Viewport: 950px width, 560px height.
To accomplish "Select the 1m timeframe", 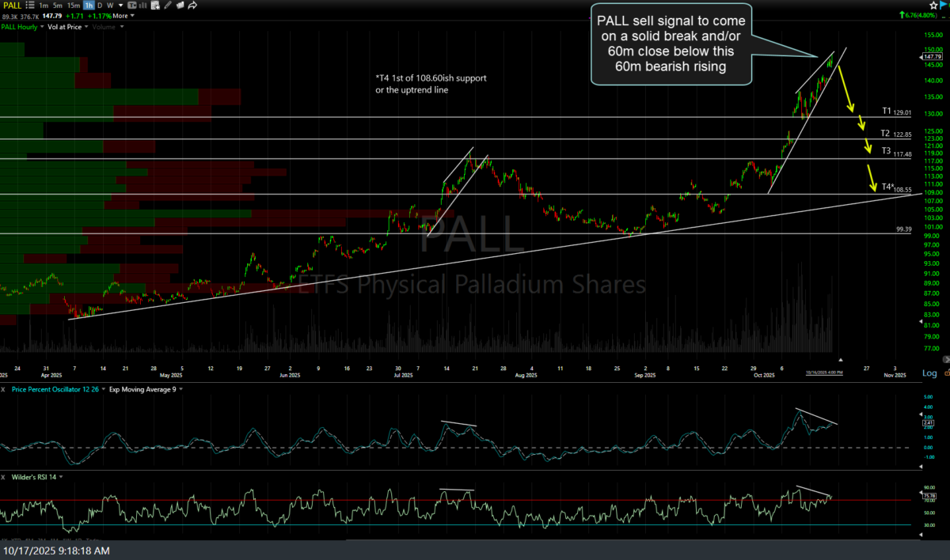I will click(44, 6).
